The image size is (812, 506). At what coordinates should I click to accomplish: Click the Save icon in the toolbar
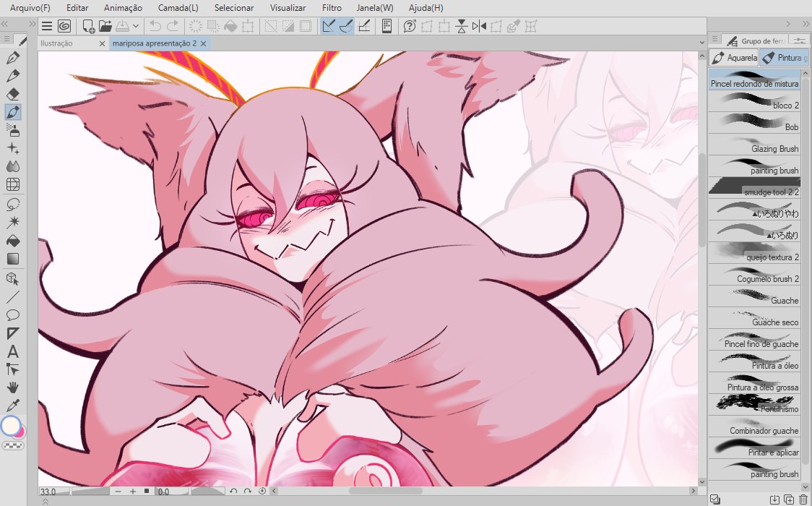click(x=122, y=26)
